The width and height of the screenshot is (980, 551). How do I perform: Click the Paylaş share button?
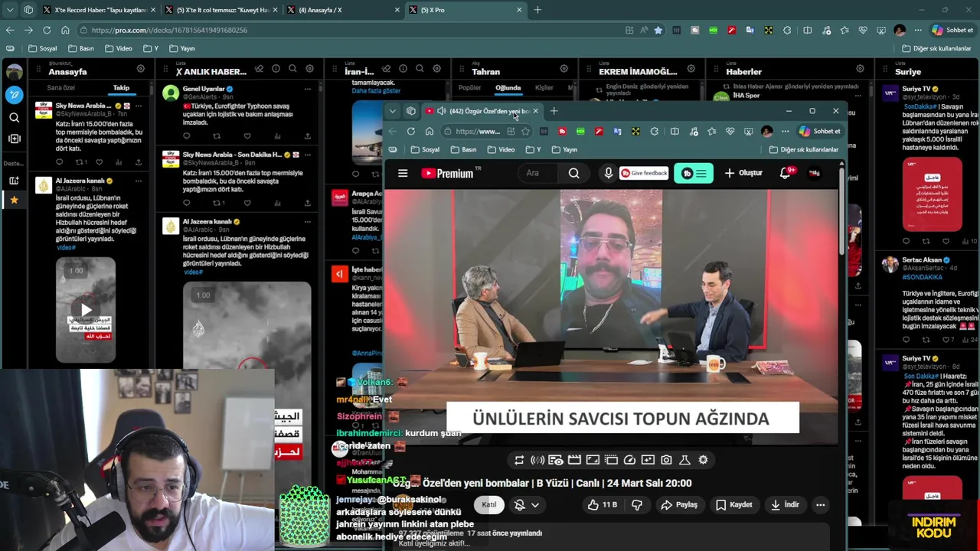679,505
